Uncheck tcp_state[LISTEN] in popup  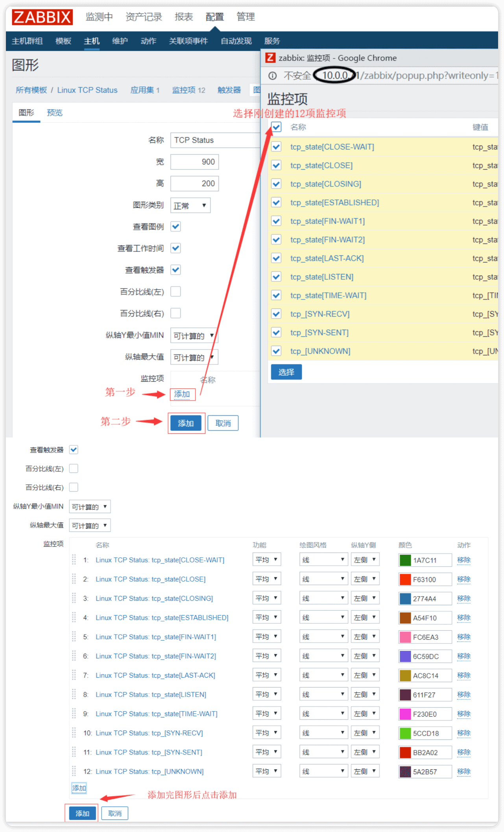click(x=276, y=277)
